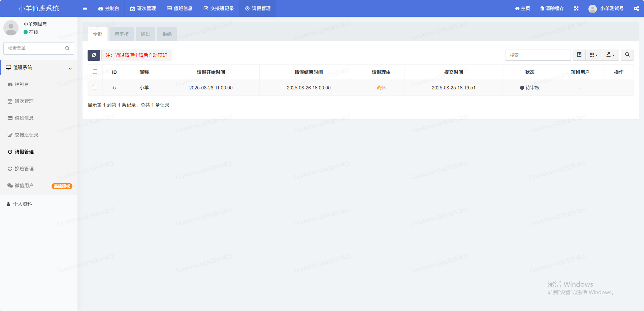Open the settings gears icon
This screenshot has height=311, width=644.
636,8
